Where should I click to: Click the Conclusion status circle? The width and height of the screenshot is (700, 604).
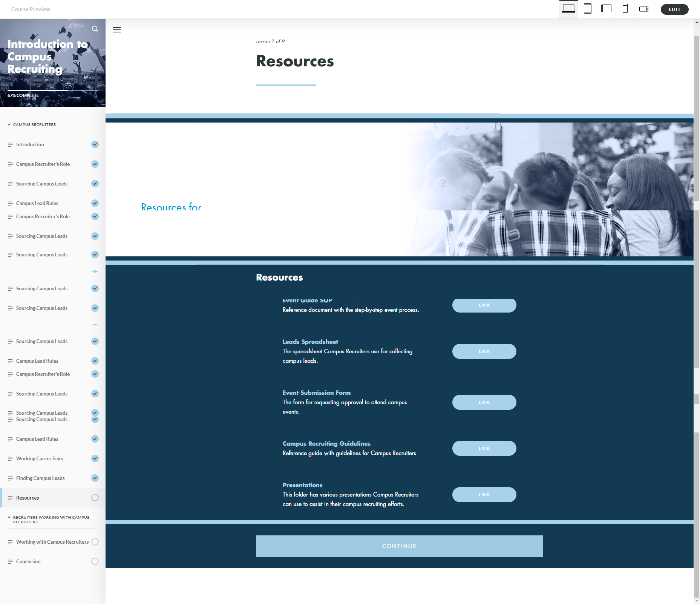pos(95,561)
